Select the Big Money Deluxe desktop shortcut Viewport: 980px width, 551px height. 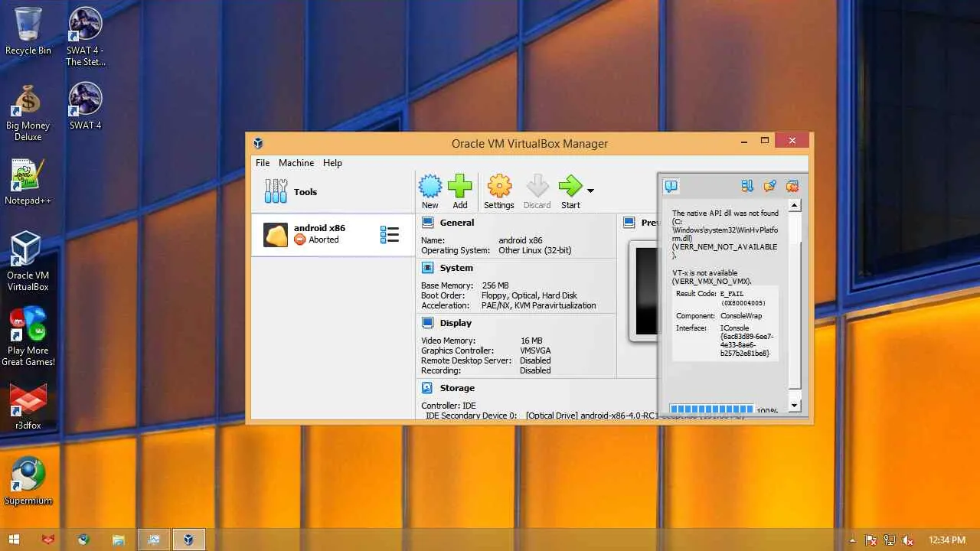pyautogui.click(x=28, y=112)
